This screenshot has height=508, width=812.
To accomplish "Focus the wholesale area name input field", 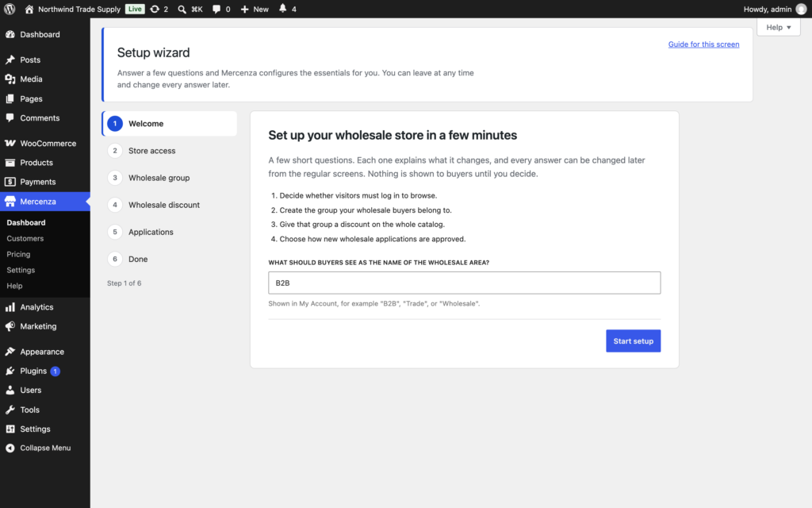I will (x=464, y=283).
